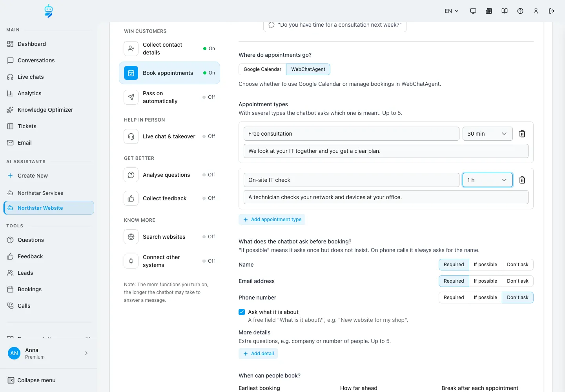Click the 'consultation next week' example phrase
This screenshot has height=392, width=565.
(x=335, y=25)
